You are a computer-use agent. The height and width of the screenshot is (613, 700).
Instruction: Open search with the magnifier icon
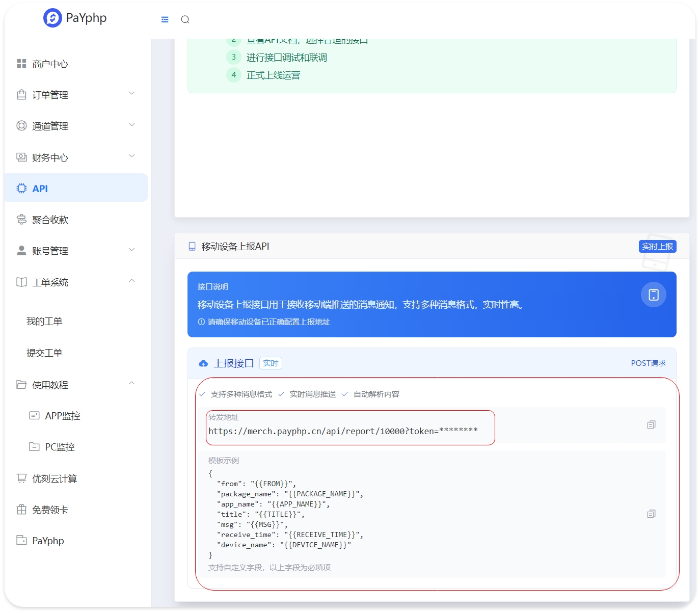[x=185, y=19]
